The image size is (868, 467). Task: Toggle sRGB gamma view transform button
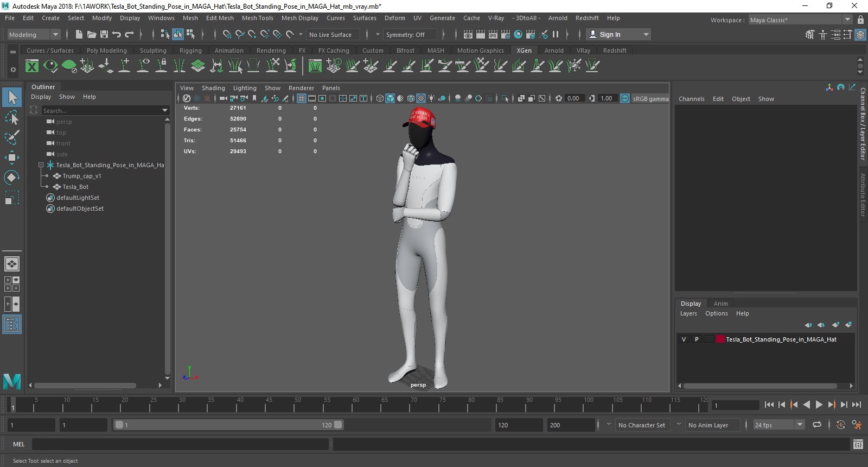[625, 98]
